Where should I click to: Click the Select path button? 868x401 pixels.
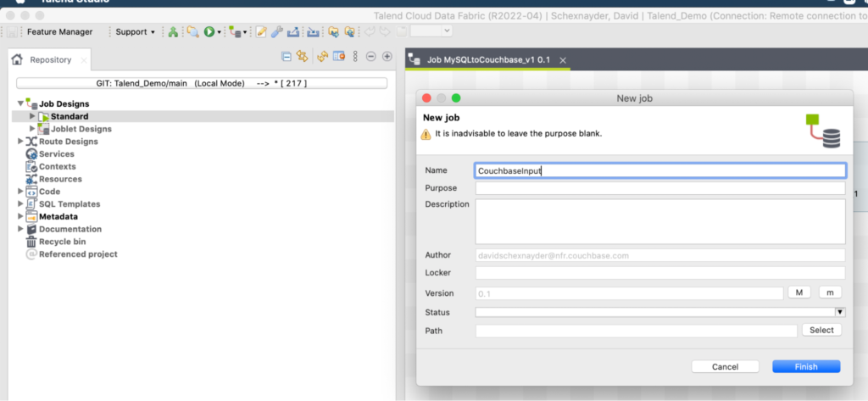coord(821,330)
